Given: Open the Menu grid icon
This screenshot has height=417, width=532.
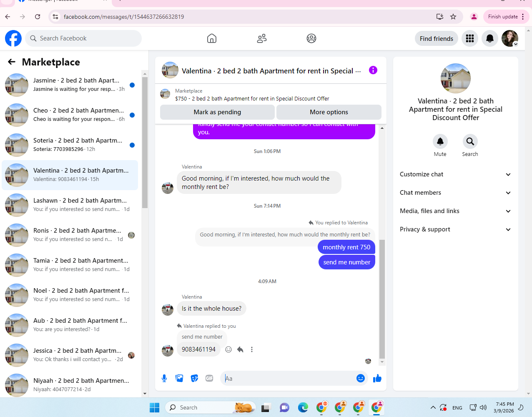Looking at the screenshot, I should tap(470, 38).
